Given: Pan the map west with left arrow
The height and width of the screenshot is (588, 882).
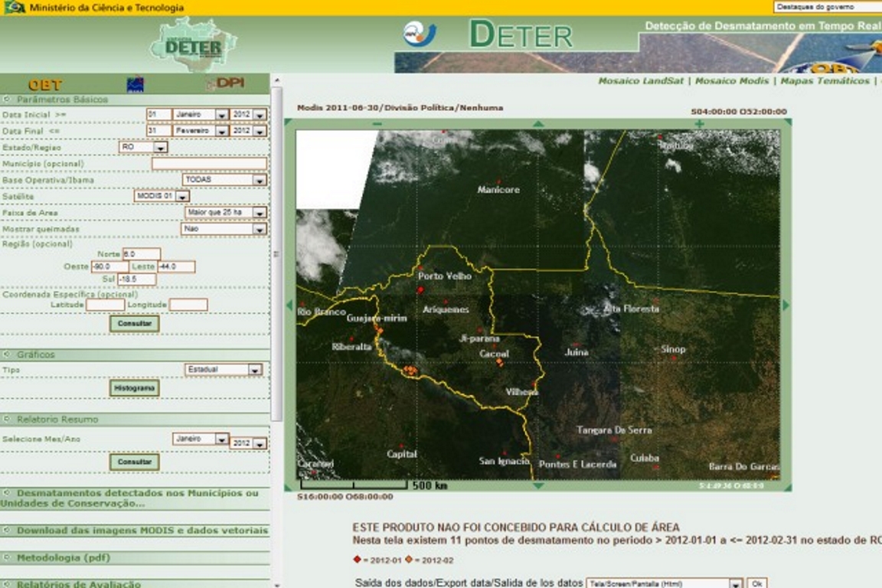Looking at the screenshot, I should pyautogui.click(x=289, y=305).
